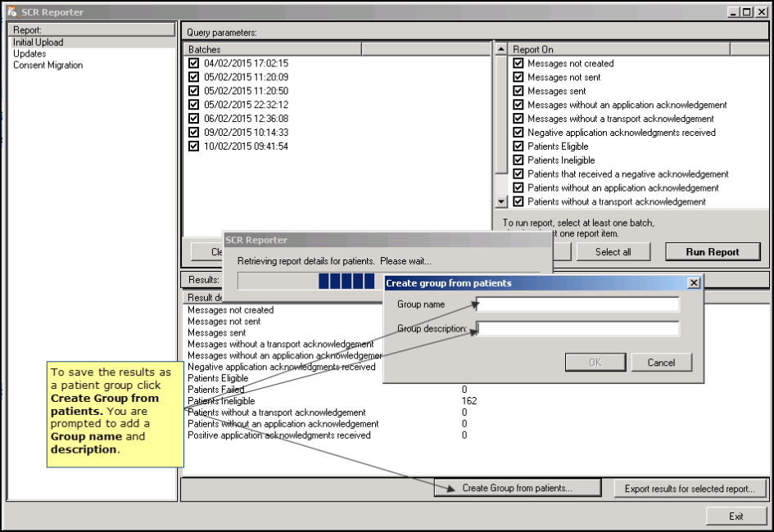Screen dimensions: 774x532
Task: Export results for selected report
Action: (690, 489)
